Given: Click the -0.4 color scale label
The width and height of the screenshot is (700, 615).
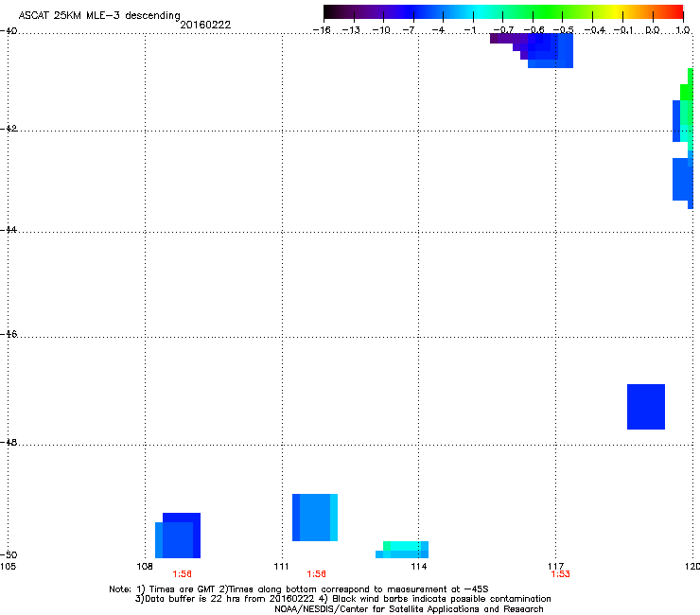Looking at the screenshot, I should 595,30.
